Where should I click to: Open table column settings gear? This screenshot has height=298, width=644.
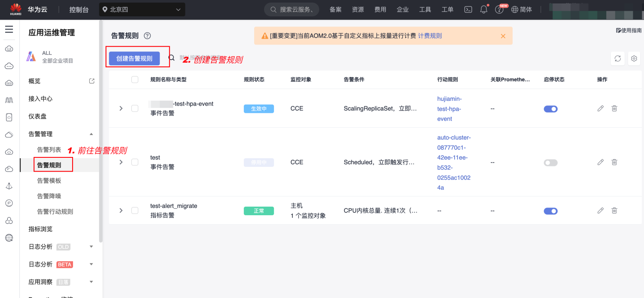[634, 59]
